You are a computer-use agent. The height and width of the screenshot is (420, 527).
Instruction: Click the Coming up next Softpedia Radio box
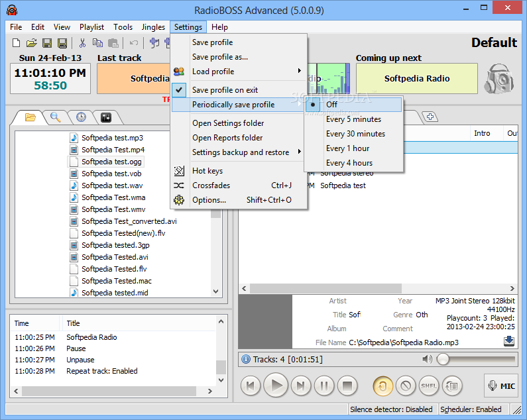click(x=417, y=78)
